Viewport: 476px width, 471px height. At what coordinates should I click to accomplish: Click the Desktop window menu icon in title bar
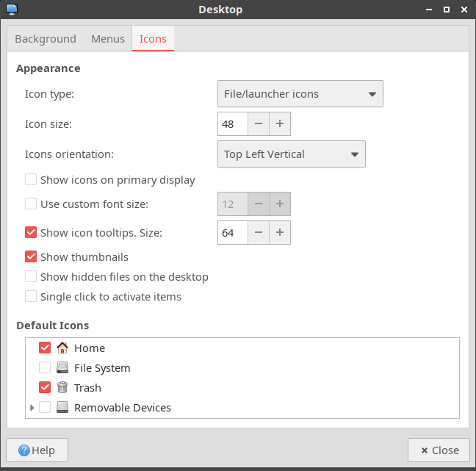coord(11,10)
